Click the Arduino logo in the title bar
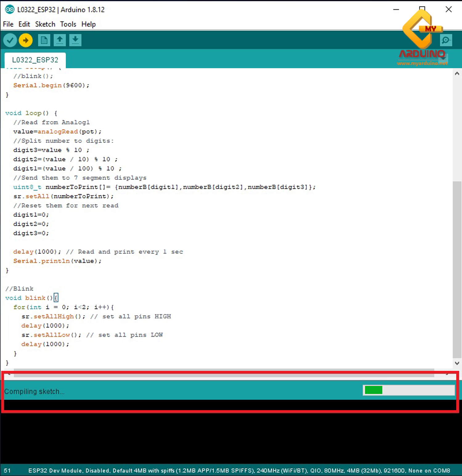The width and height of the screenshot is (462, 476). [x=10, y=10]
